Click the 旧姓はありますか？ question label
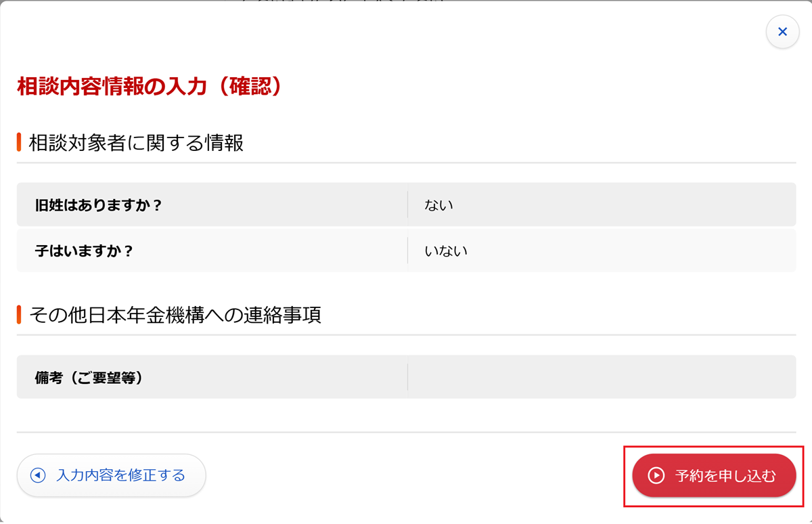The width and height of the screenshot is (812, 524). 99,204
